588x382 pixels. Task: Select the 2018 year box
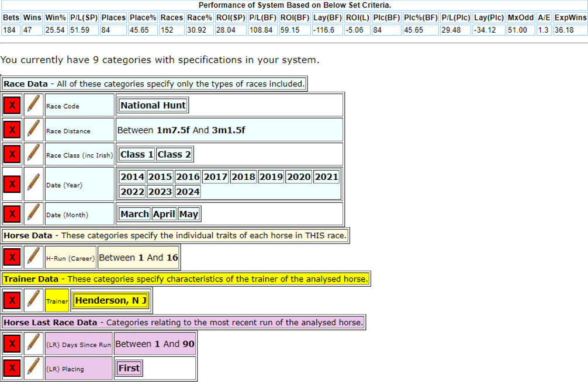(x=243, y=177)
